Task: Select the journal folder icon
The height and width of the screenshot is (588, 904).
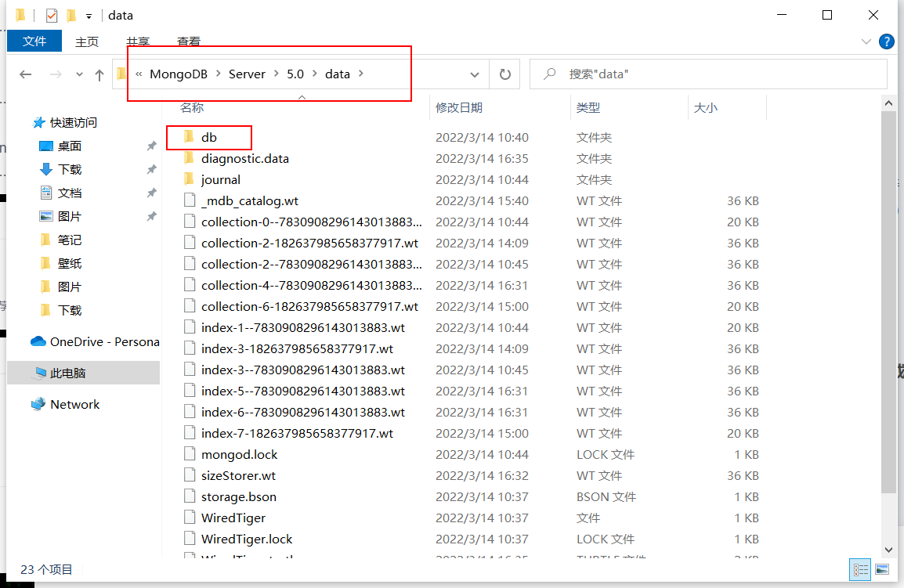Action: click(189, 179)
